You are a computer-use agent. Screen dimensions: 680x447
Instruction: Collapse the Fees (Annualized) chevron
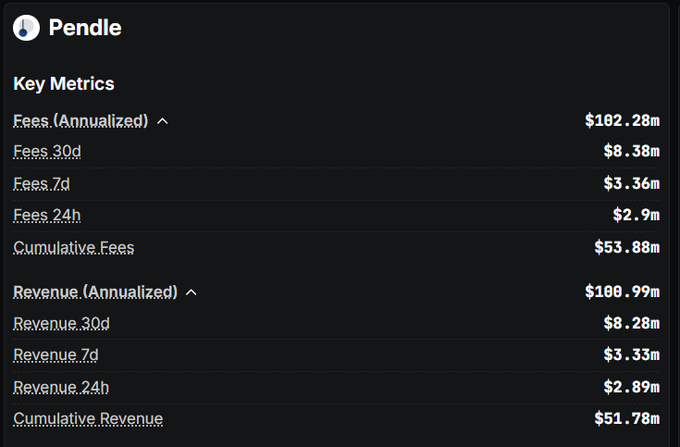pos(163,121)
